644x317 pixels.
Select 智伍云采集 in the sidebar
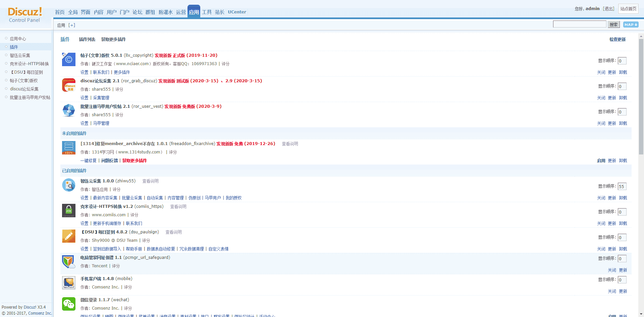pos(20,56)
